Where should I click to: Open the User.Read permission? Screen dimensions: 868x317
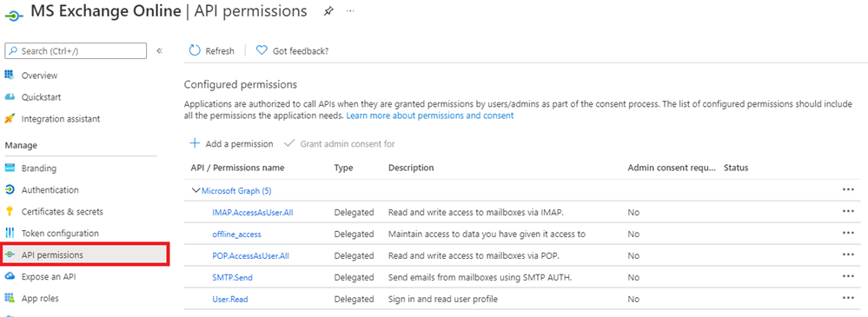coord(229,300)
